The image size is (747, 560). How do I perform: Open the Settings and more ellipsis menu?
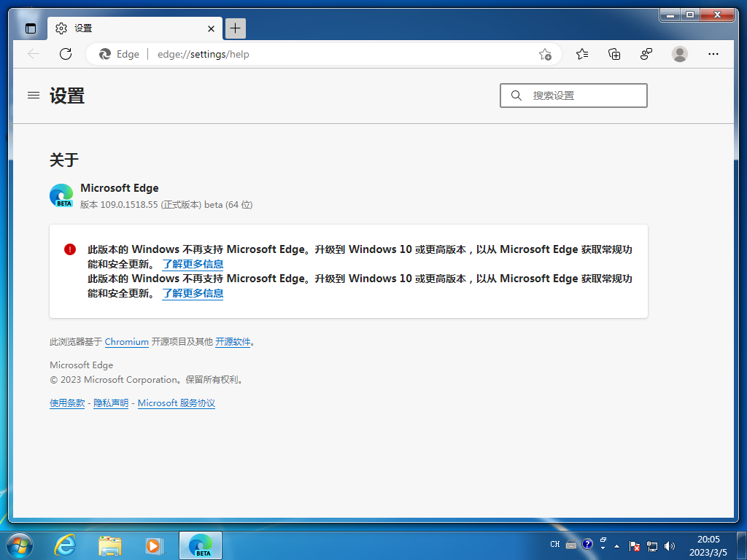pyautogui.click(x=713, y=54)
